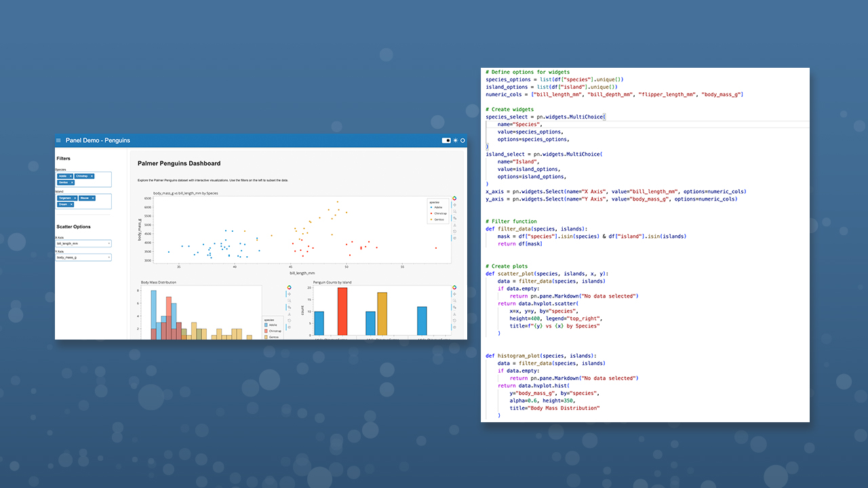Enable Wheel Zoom tool on scatter plot
The image size is (868, 488).
(x=454, y=218)
